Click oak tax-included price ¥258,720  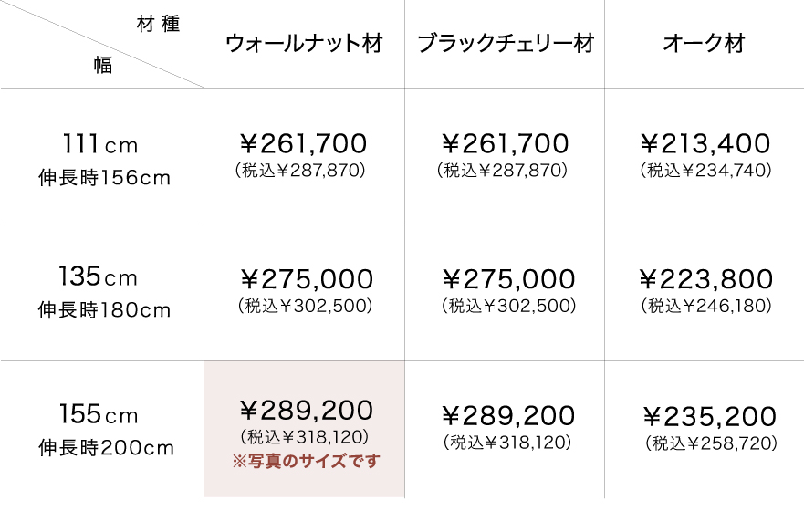pos(711,443)
